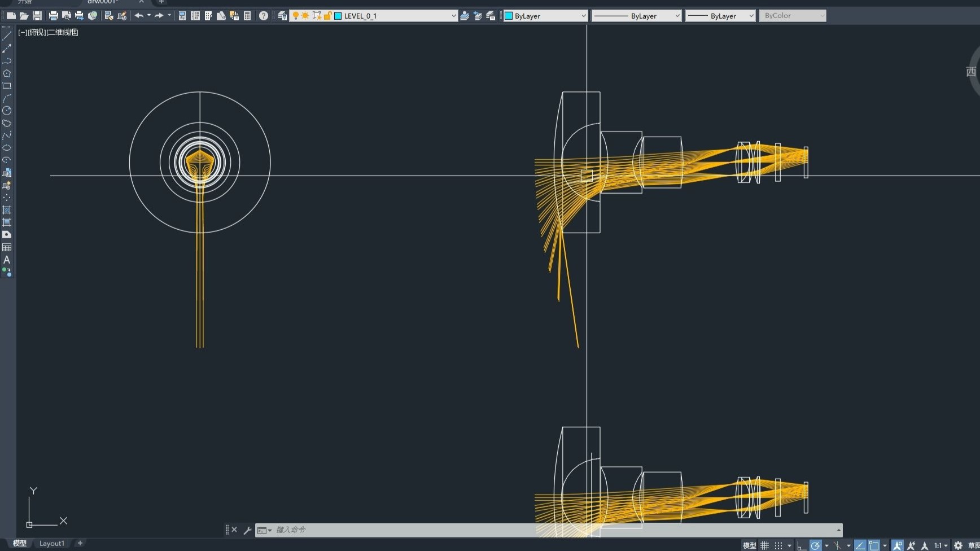Click the Save icon in the toolbar
Image resolution: width=980 pixels, height=551 pixels.
pyautogui.click(x=37, y=16)
